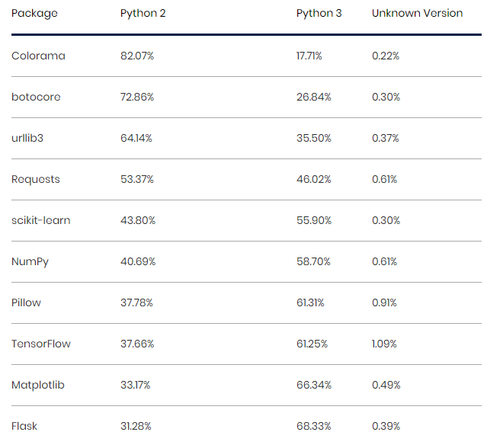This screenshot has height=448, width=487.
Task: Click the NumPy package cell
Action: click(x=30, y=261)
